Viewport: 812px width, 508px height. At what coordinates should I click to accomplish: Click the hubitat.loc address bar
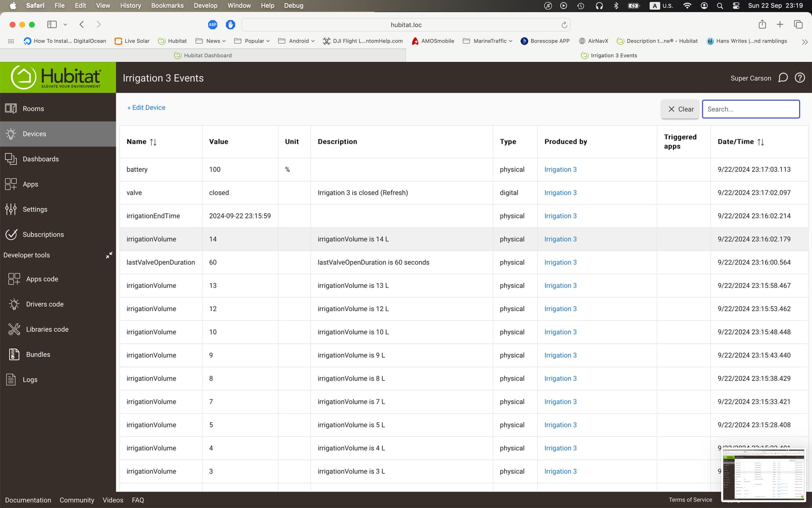406,25
